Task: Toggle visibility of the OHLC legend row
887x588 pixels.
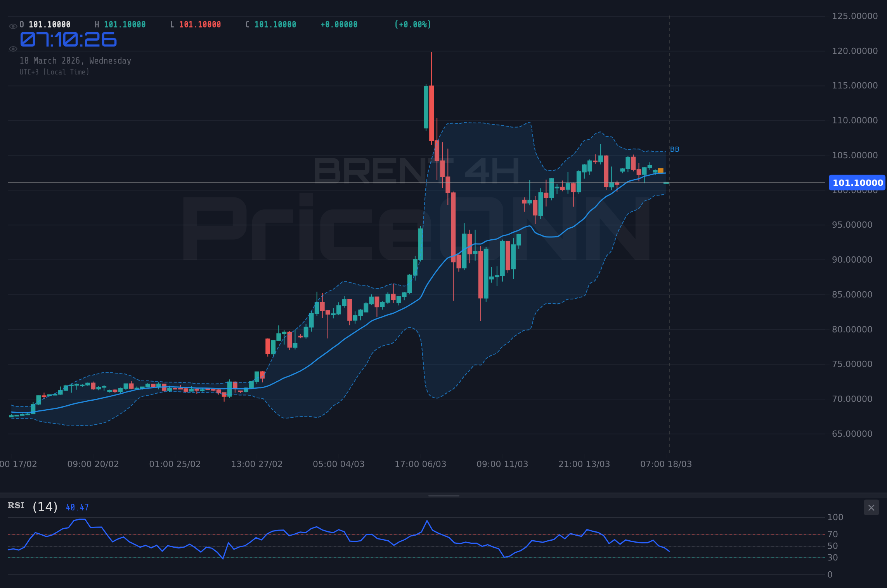Action: (x=13, y=24)
